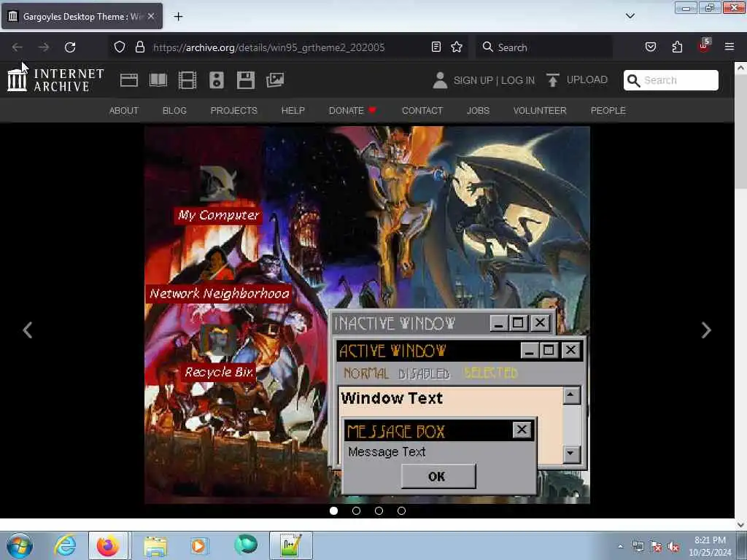Launch Internet Explorer from the taskbar
747x560 pixels.
65,545
